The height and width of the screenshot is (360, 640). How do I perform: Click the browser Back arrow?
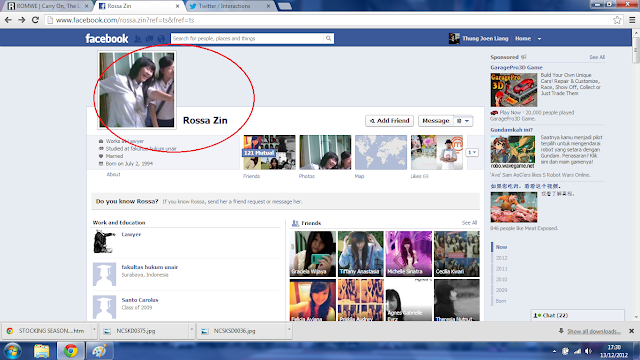(x=8, y=20)
